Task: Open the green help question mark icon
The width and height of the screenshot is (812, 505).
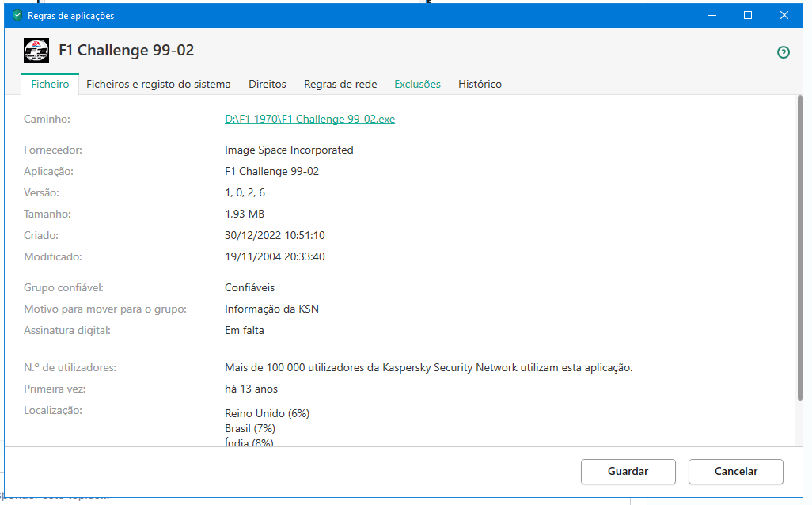Action: (783, 52)
